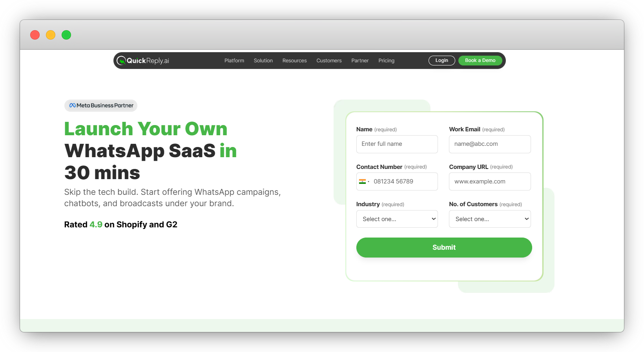Screen dimensions: 644x352
Task: Open the India flag country code selector
Action: pyautogui.click(x=364, y=181)
